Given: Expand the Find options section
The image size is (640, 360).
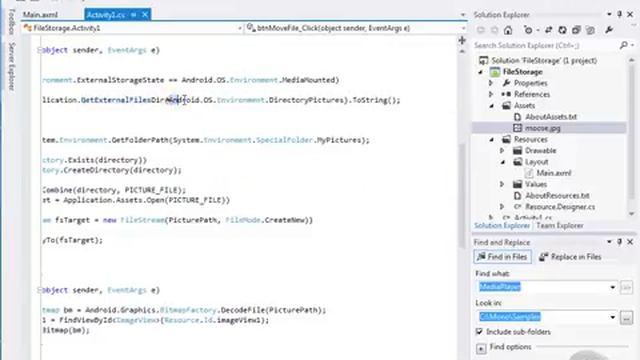Looking at the screenshot, I should [481, 348].
